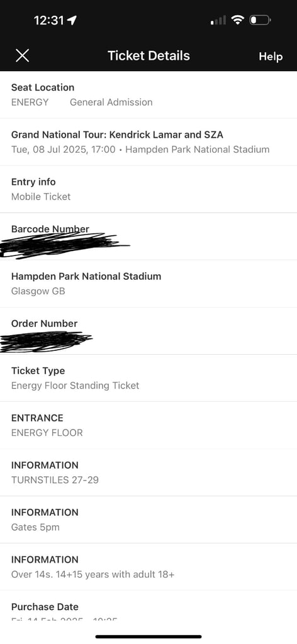This screenshot has height=644, width=297.
Task: Tap the home indicator bar at bottom
Action: [148, 637]
